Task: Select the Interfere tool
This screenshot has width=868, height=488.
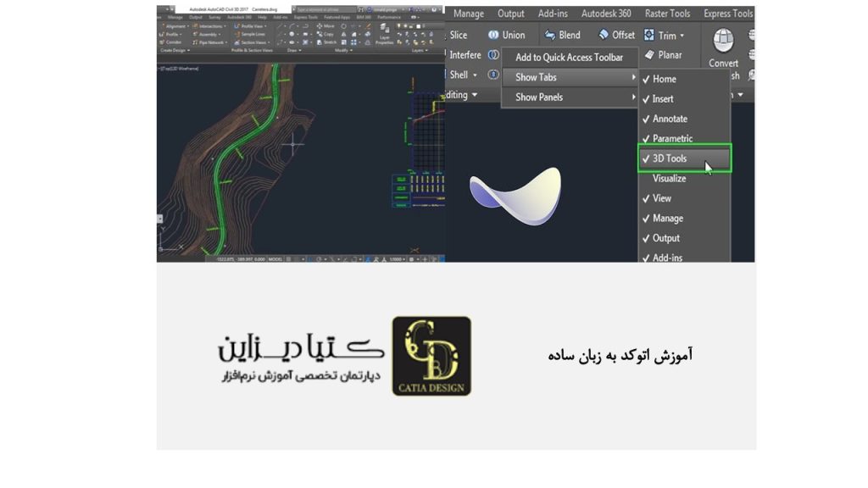Action: pyautogui.click(x=467, y=55)
